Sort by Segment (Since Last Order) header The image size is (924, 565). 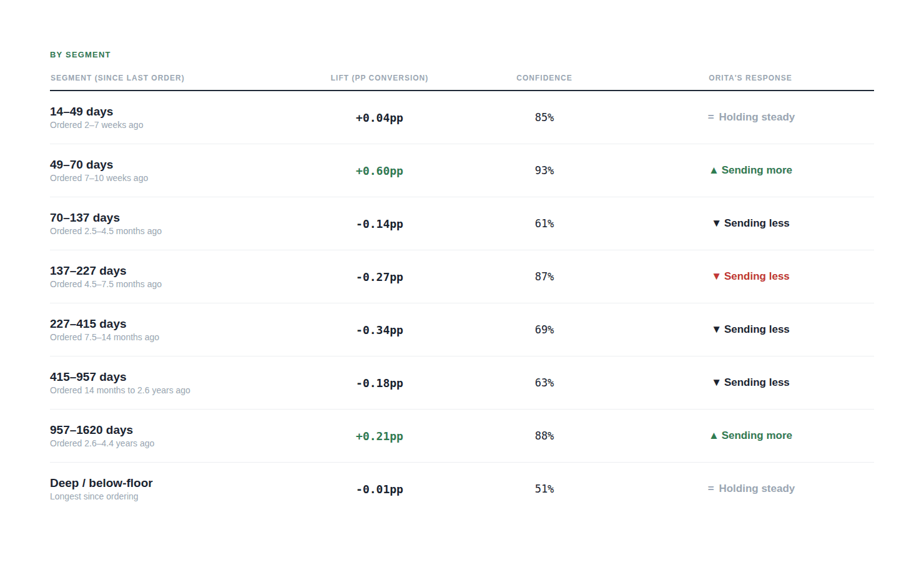(117, 78)
